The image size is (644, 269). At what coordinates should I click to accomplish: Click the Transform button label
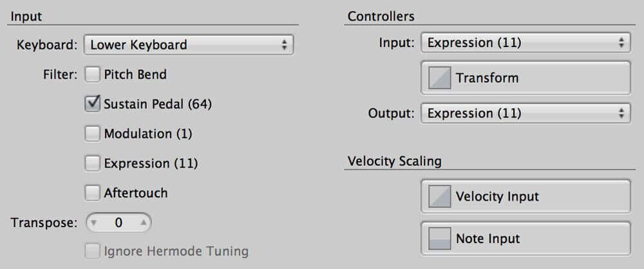pyautogui.click(x=487, y=78)
